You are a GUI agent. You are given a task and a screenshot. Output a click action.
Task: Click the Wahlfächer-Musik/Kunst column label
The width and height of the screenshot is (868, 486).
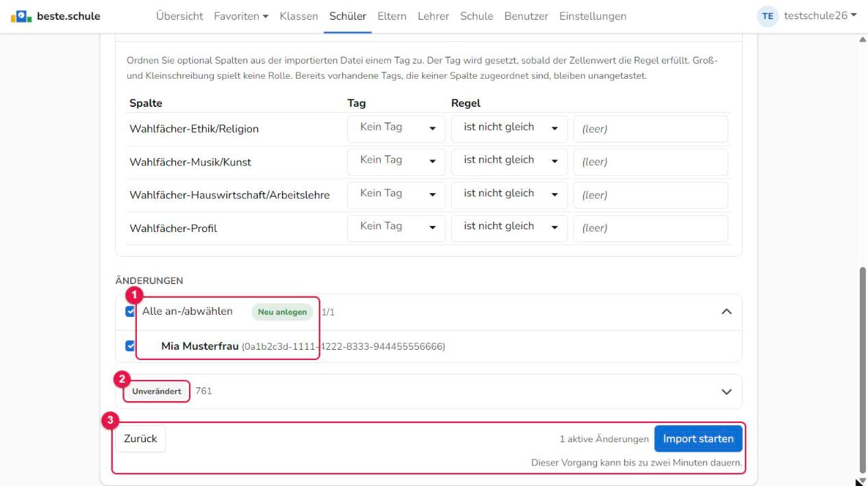[x=190, y=162]
